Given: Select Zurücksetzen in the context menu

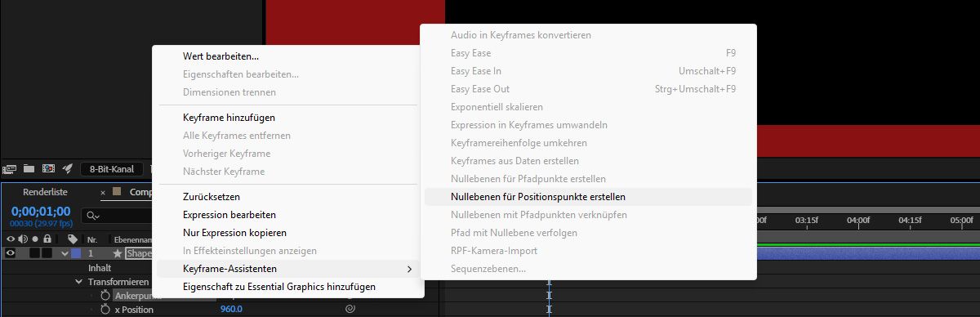Looking at the screenshot, I should pyautogui.click(x=212, y=197).
